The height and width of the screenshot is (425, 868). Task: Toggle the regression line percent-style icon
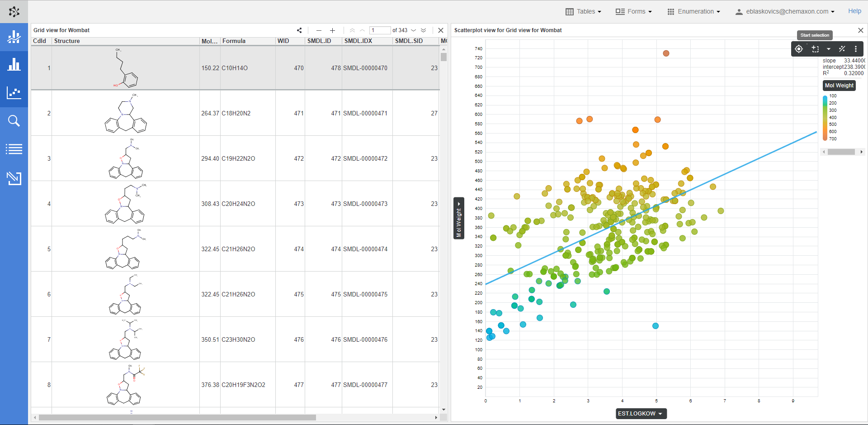(x=842, y=49)
